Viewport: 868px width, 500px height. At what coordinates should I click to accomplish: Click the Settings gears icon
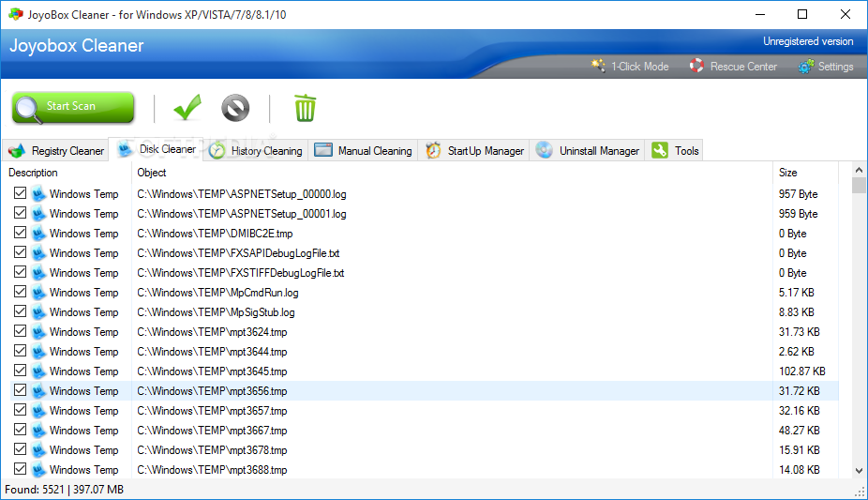coord(806,67)
